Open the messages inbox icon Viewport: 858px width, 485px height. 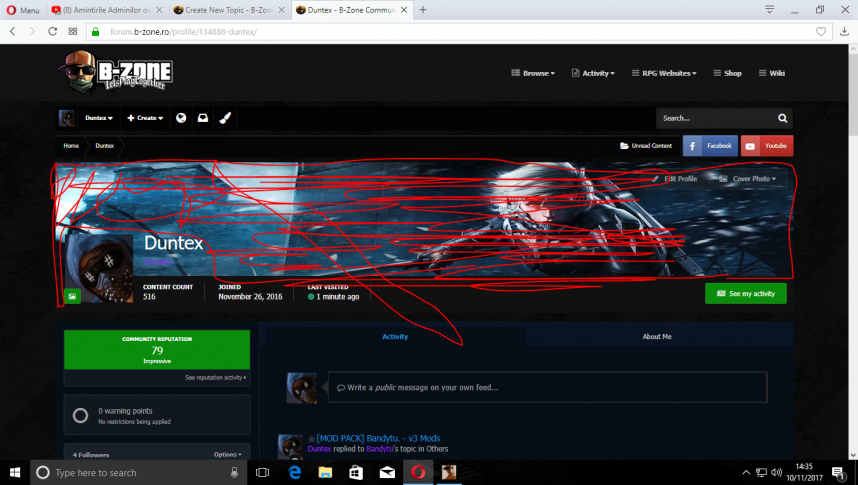(x=203, y=118)
